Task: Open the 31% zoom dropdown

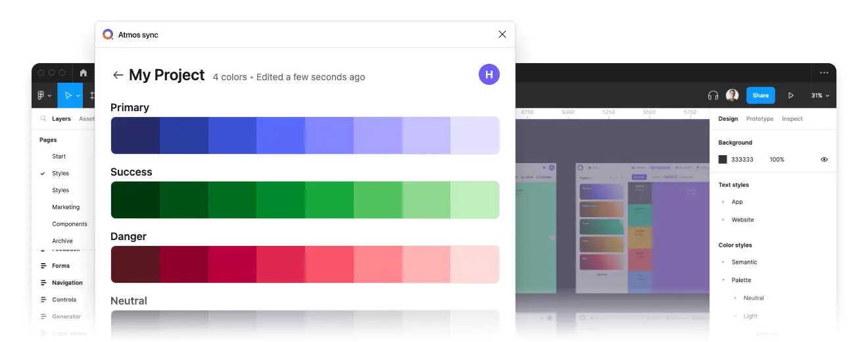Action: click(x=820, y=95)
